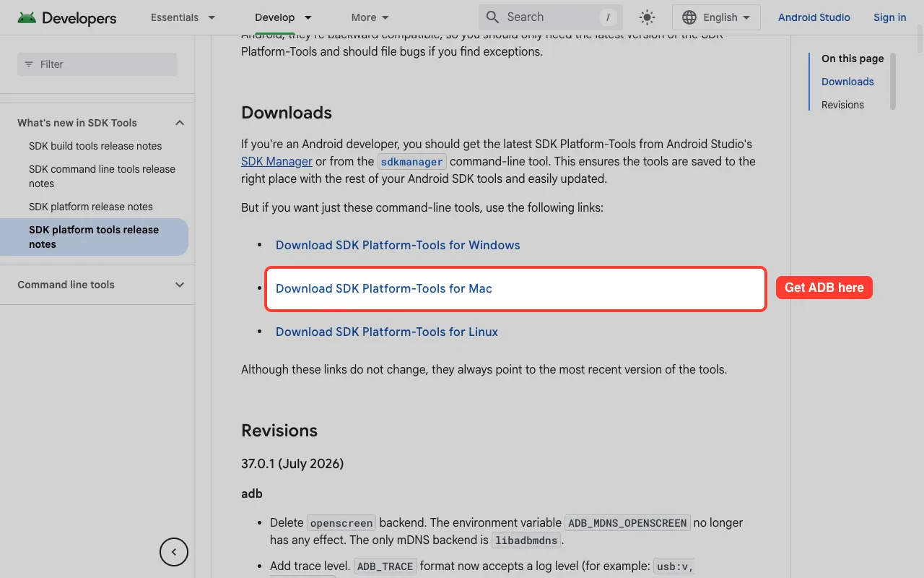This screenshot has width=924, height=578.
Task: Click the 37.0.1 (July 2026) version text
Action: (292, 463)
